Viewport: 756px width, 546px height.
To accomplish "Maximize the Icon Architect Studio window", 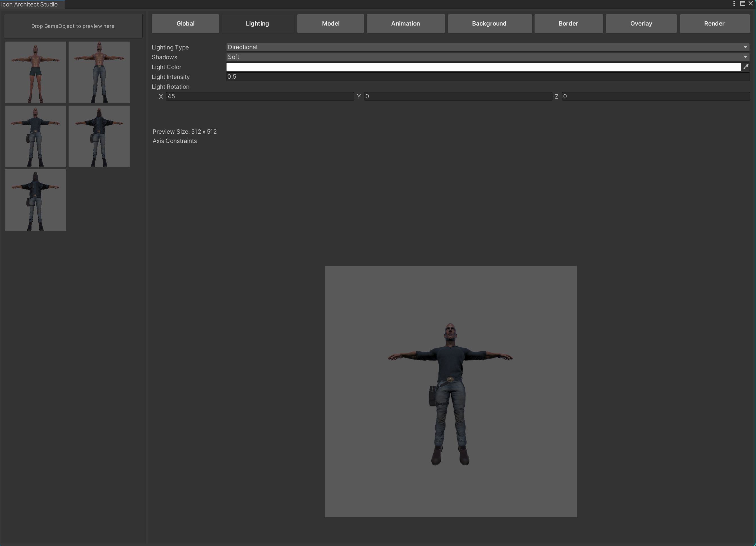I will (743, 3).
